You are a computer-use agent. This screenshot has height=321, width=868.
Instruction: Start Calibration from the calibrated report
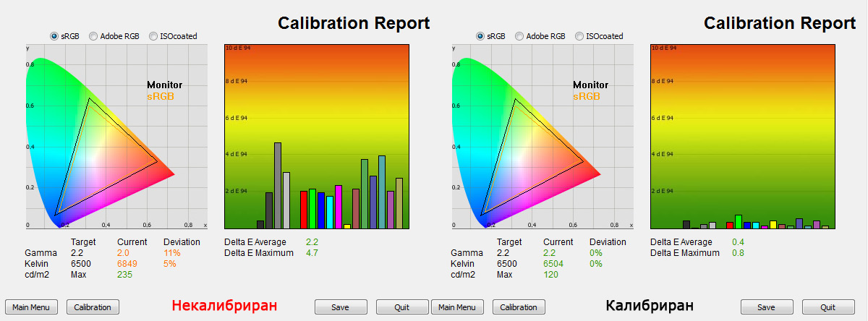519,307
